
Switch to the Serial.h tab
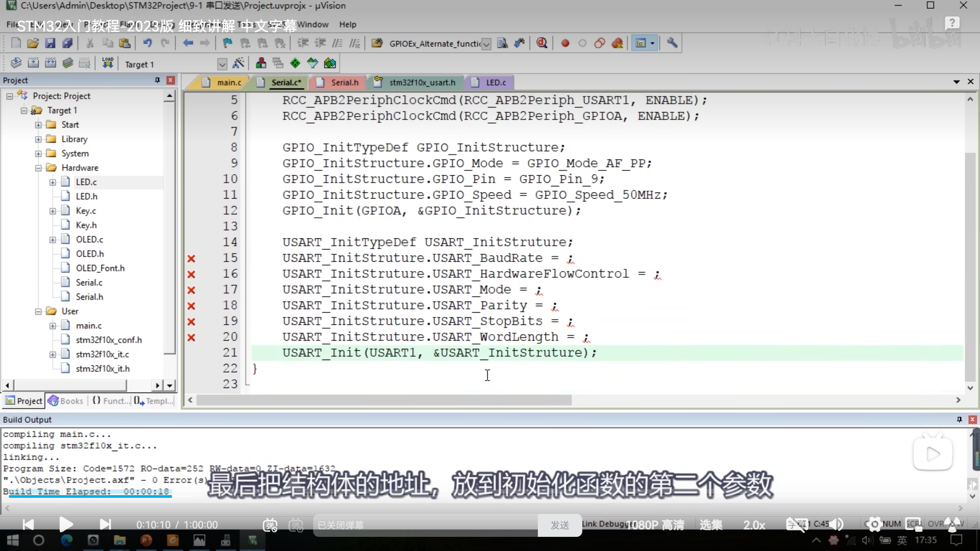[x=344, y=83]
